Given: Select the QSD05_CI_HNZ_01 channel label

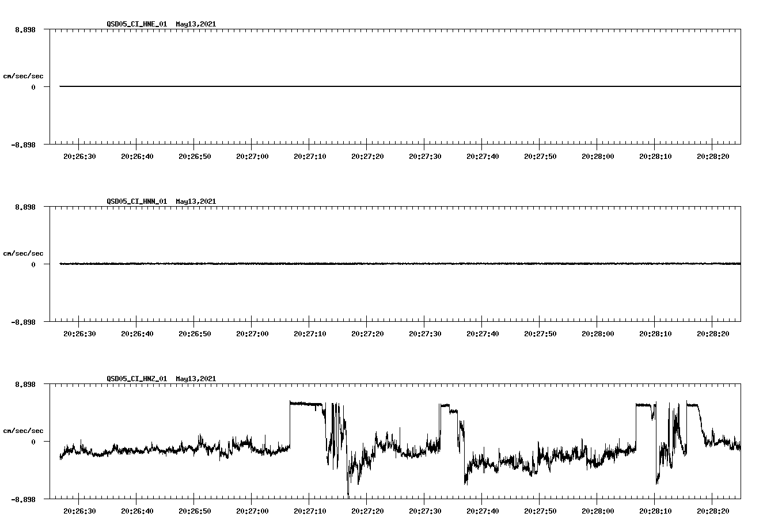Looking at the screenshot, I should [138, 379].
